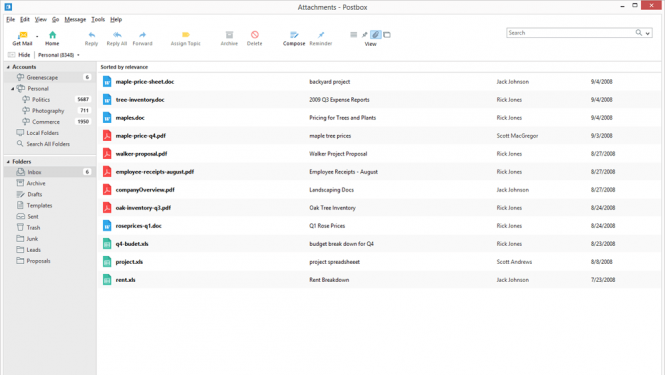665x375 pixels.
Task: Open the File menu
Action: [11, 20]
